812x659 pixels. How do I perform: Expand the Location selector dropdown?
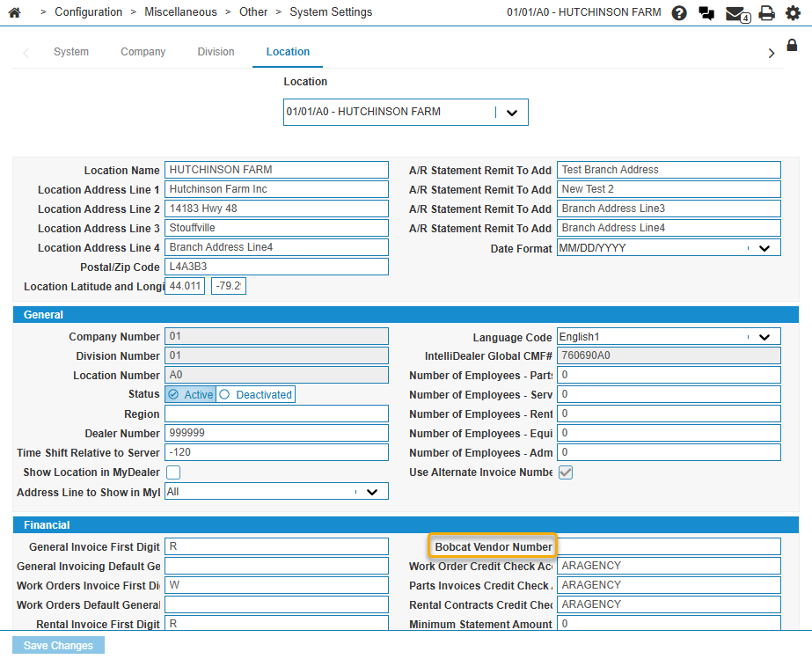tap(511, 113)
